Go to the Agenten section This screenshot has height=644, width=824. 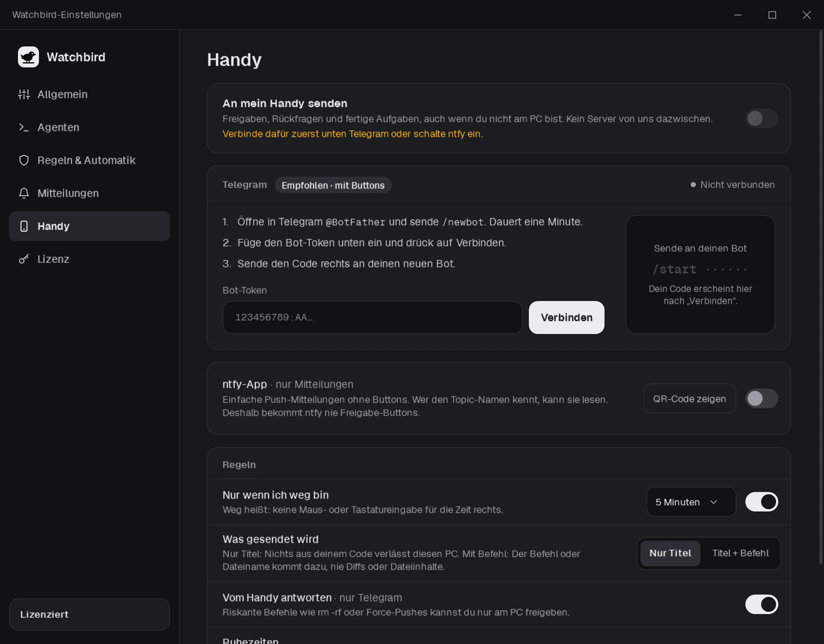[x=90, y=127]
